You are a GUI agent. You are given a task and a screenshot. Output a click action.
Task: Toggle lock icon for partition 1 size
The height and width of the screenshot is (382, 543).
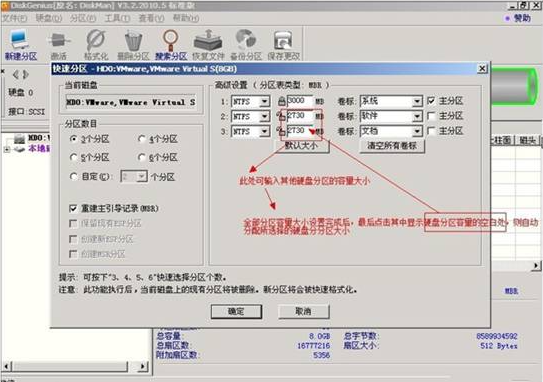[282, 101]
